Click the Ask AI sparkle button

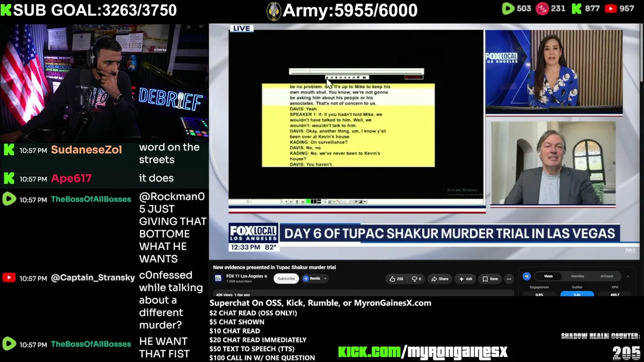pos(465,279)
